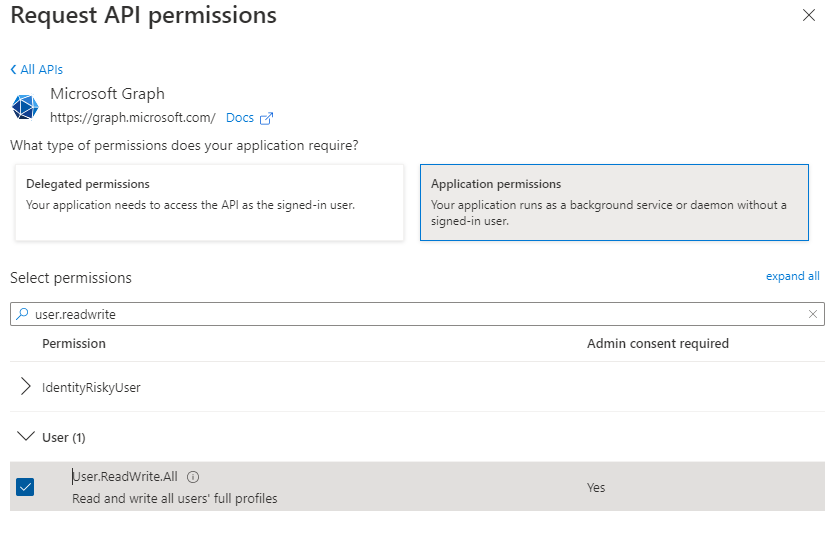The image size is (827, 542).
Task: Click the IdentityRiskyUser group label
Action: tap(91, 388)
